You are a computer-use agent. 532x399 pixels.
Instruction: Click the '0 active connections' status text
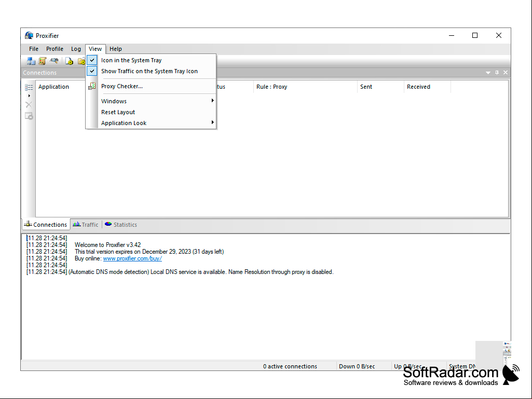(x=290, y=366)
